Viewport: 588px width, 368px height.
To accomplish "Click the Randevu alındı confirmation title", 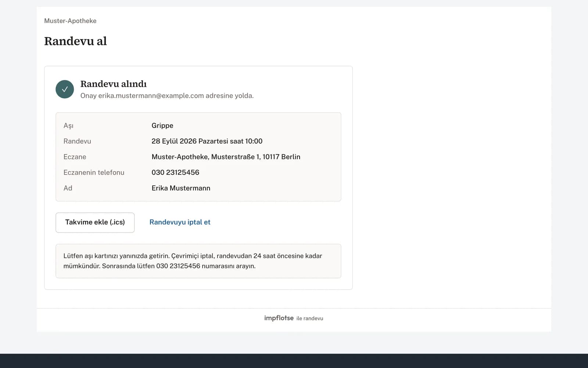I will 113,84.
